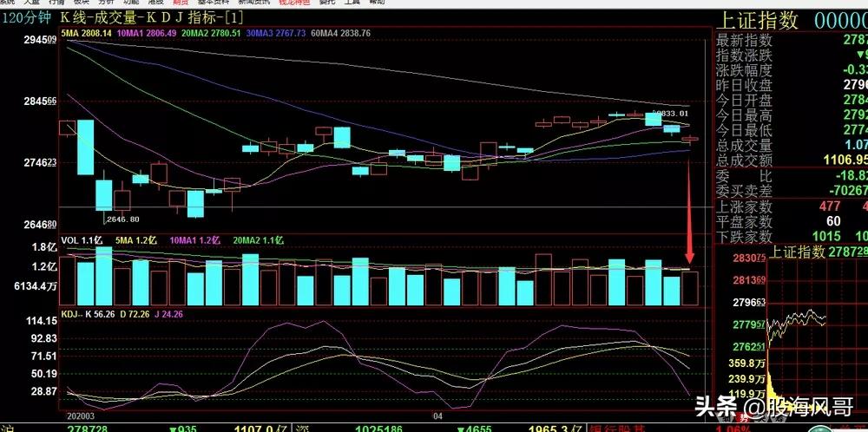Click the 202003 date marker
Screen dimensions: 868x432
coord(81,416)
